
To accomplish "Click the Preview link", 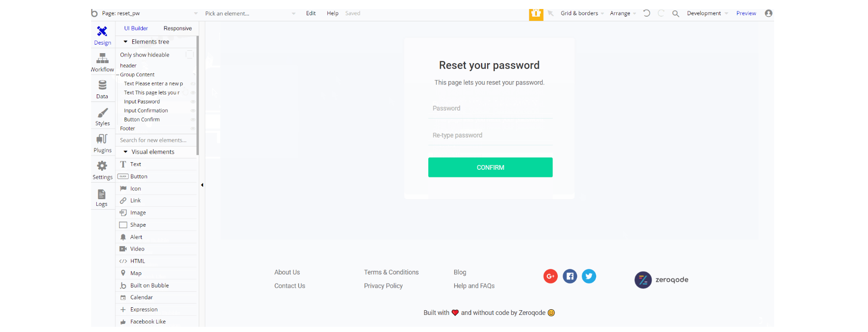I will point(746,13).
